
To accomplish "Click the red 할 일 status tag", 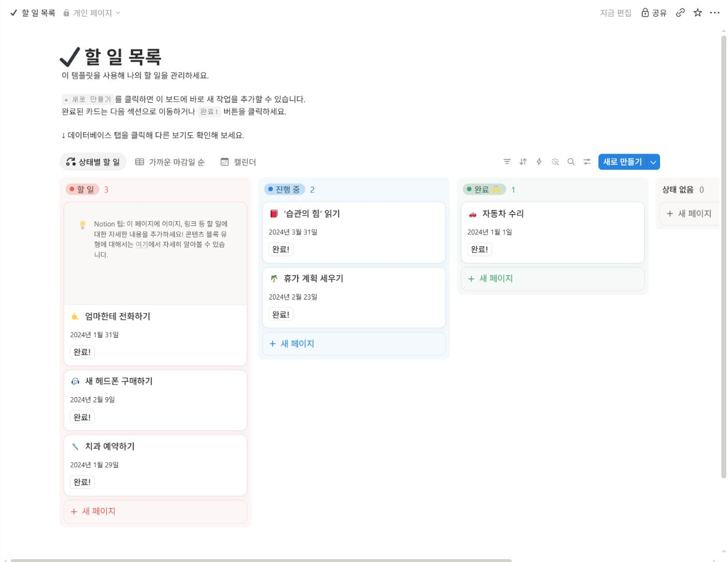I will pos(82,189).
